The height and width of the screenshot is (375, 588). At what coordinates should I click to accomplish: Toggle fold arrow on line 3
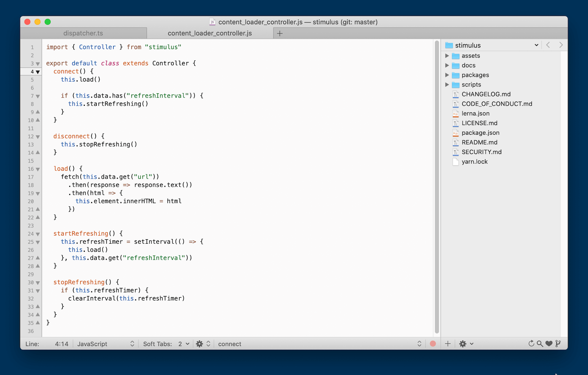(x=38, y=64)
